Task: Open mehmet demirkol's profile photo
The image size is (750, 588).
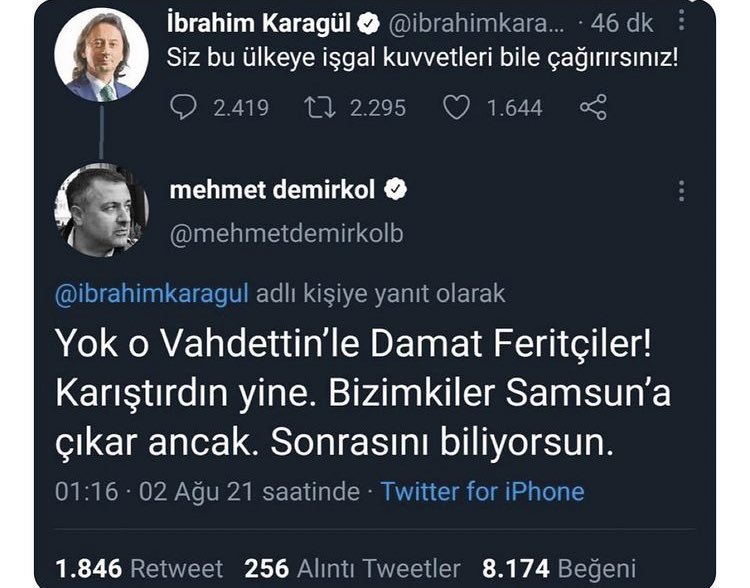Action: [x=101, y=211]
